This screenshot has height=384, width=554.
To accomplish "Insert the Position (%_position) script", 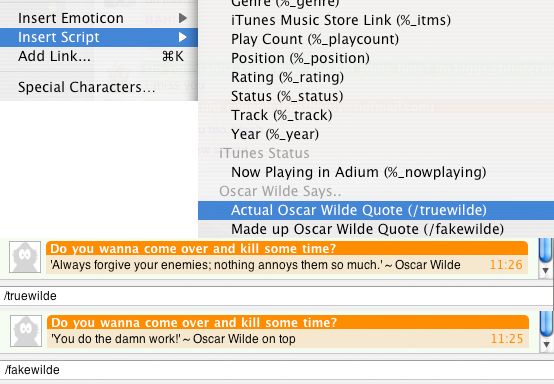I will tap(376, 58).
